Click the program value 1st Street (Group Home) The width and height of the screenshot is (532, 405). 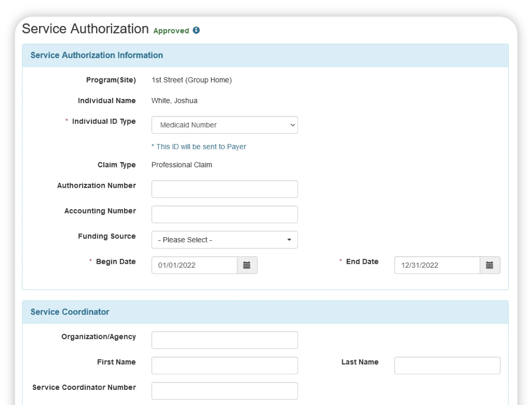pyautogui.click(x=191, y=80)
